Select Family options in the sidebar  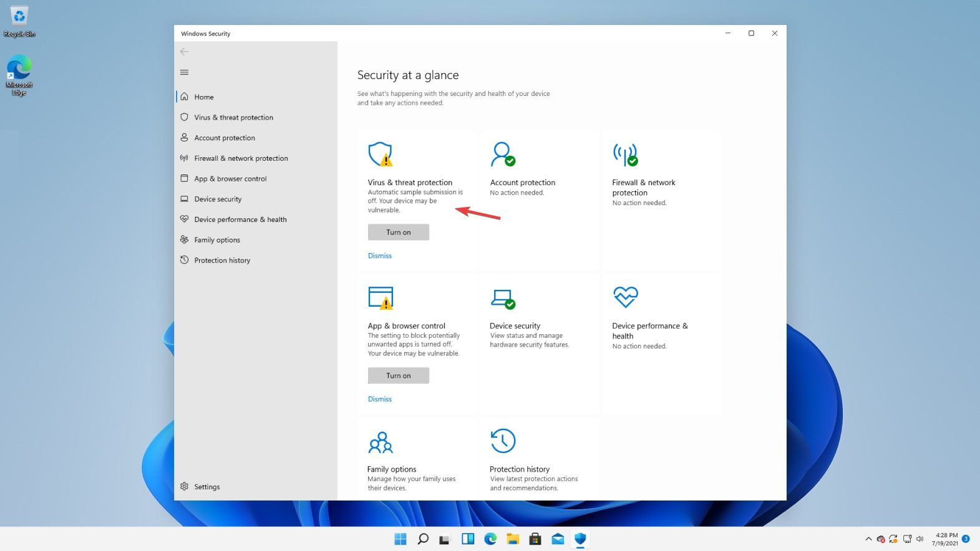(x=256, y=240)
